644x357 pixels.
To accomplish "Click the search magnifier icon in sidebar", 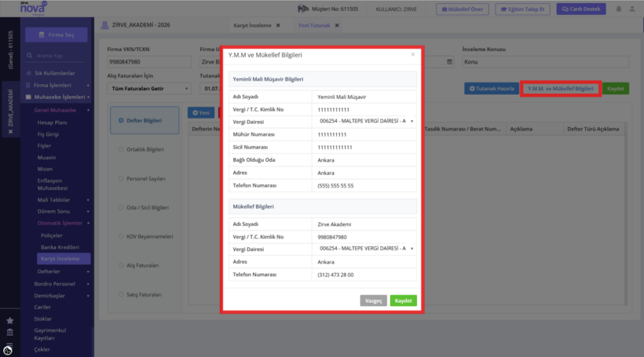I will coord(30,55).
